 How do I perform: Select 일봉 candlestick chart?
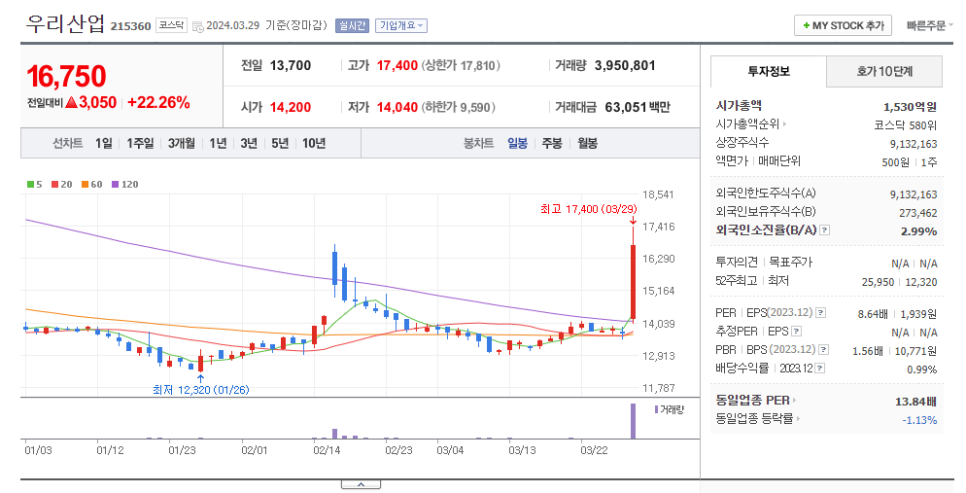518,144
